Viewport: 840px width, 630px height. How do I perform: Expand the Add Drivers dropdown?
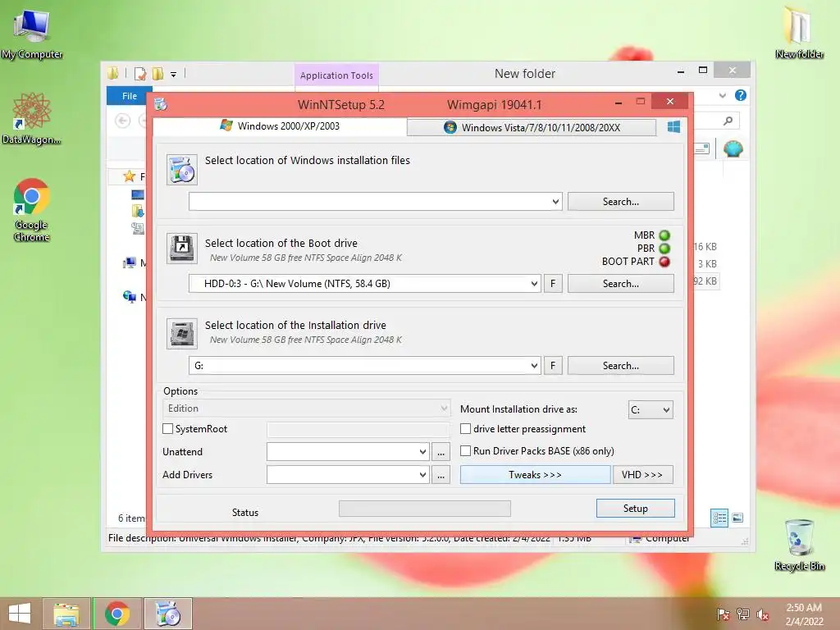point(422,475)
